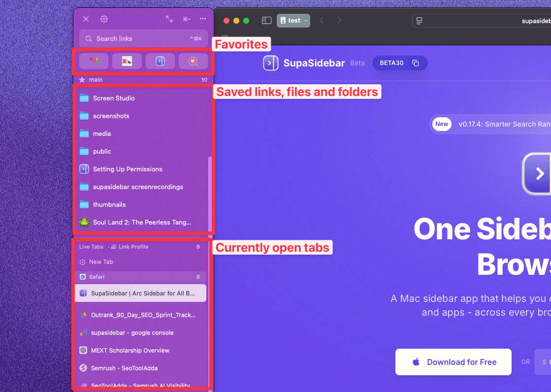Image resolution: width=551 pixels, height=392 pixels.
Task: Open the Brave browser favorite icon
Action: click(x=193, y=61)
